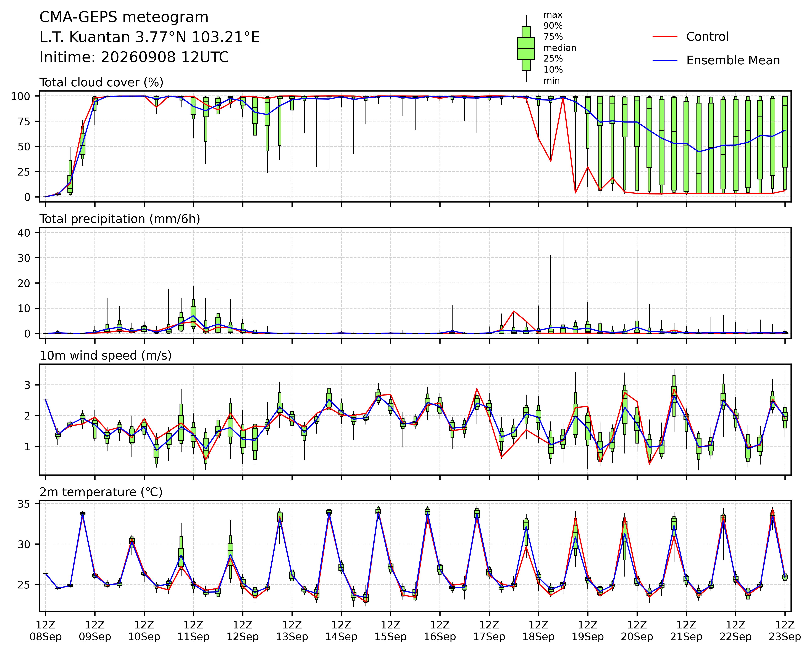The width and height of the screenshot is (812, 653).
Task: Click the blue Ensemble Mean legend line
Action: pos(665,61)
